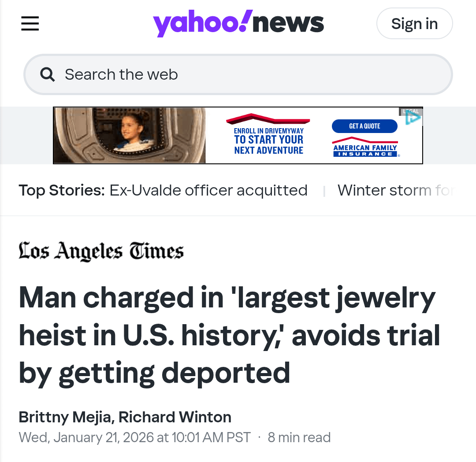Open the Winter storm top story

click(x=394, y=190)
